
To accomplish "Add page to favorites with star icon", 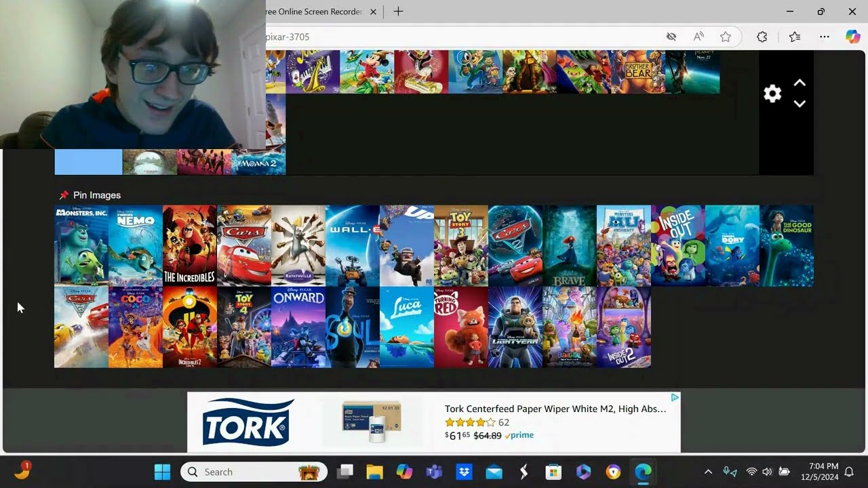I will click(726, 37).
